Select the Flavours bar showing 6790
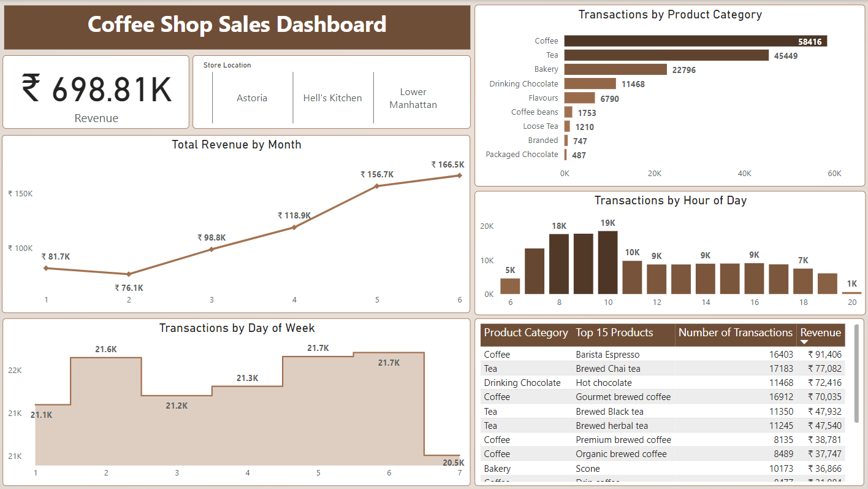The image size is (868, 489). [x=579, y=98]
